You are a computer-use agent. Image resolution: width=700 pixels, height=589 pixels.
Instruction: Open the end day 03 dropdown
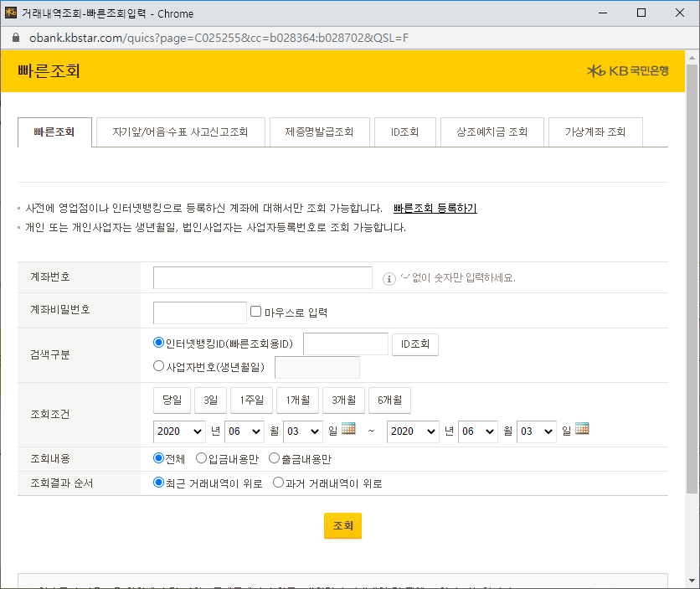click(x=536, y=431)
